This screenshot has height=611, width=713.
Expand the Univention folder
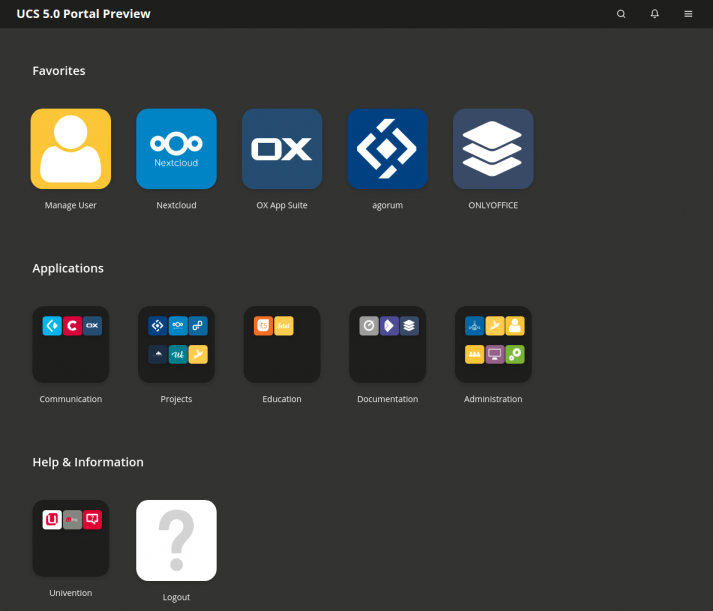point(70,538)
